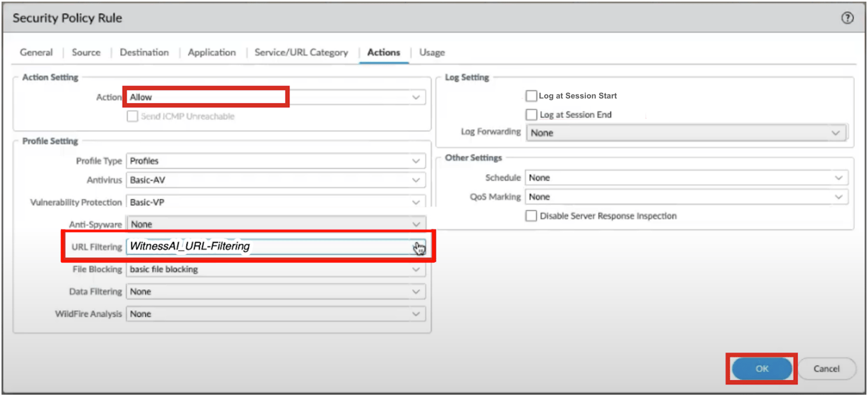Click the Security Policy Rule title text
The image size is (868, 396).
point(67,18)
